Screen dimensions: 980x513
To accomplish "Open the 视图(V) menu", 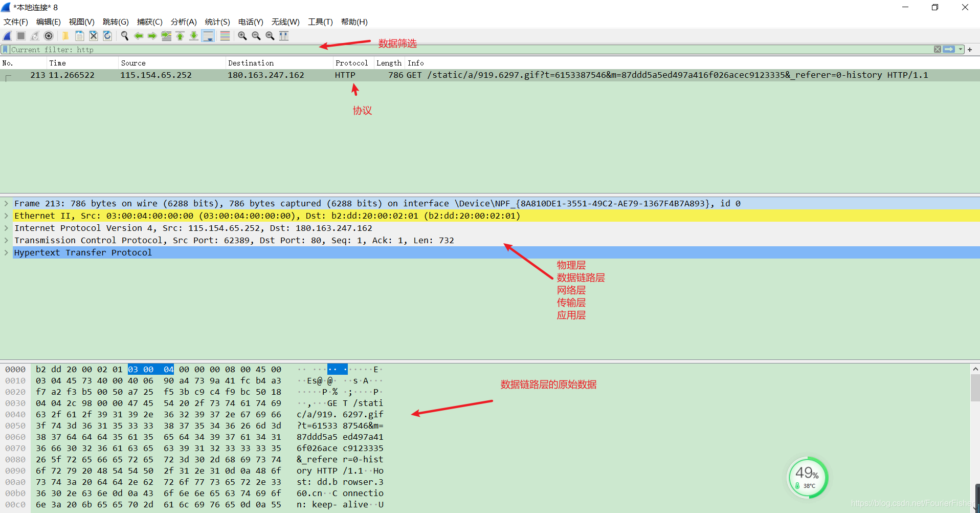I will tap(82, 22).
